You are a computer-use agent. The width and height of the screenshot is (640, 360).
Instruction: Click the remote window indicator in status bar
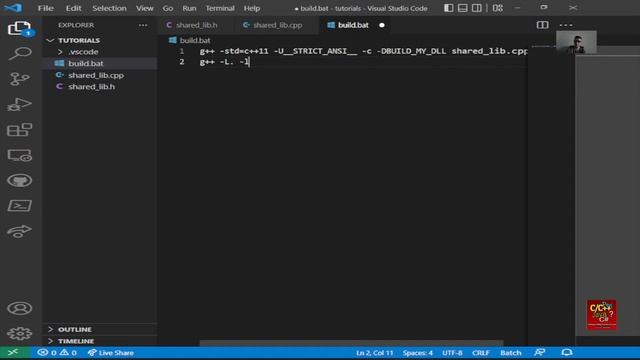click(13, 352)
